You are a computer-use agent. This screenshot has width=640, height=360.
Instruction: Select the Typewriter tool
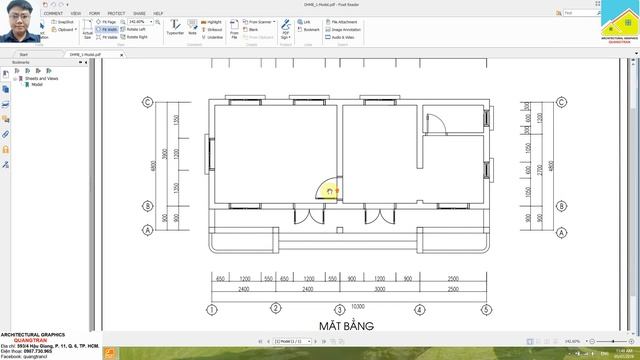pyautogui.click(x=175, y=27)
